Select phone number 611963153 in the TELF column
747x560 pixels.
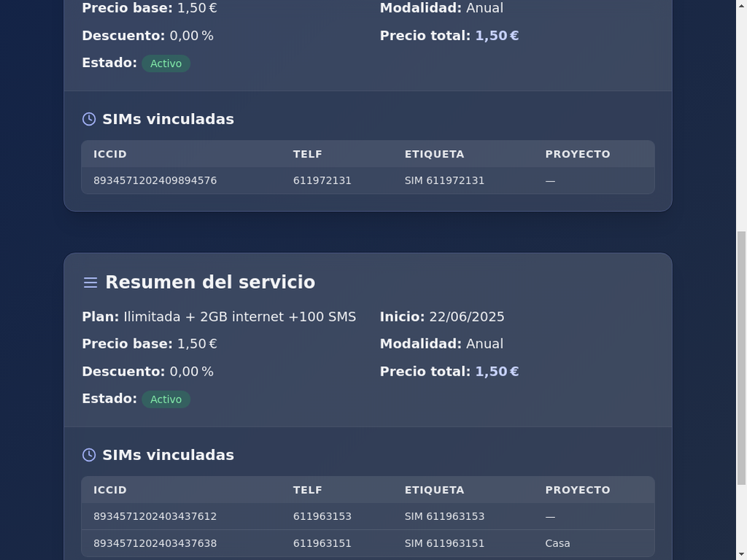(322, 516)
